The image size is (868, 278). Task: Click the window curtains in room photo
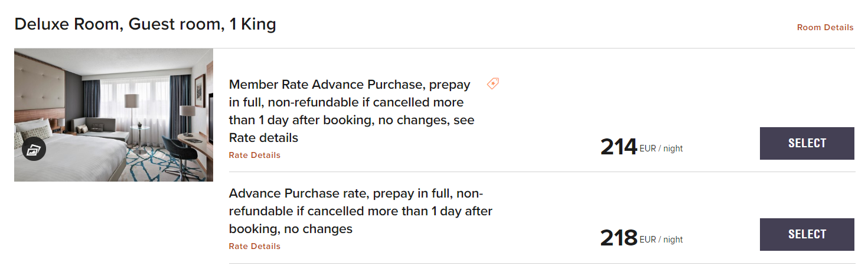(x=92, y=98)
